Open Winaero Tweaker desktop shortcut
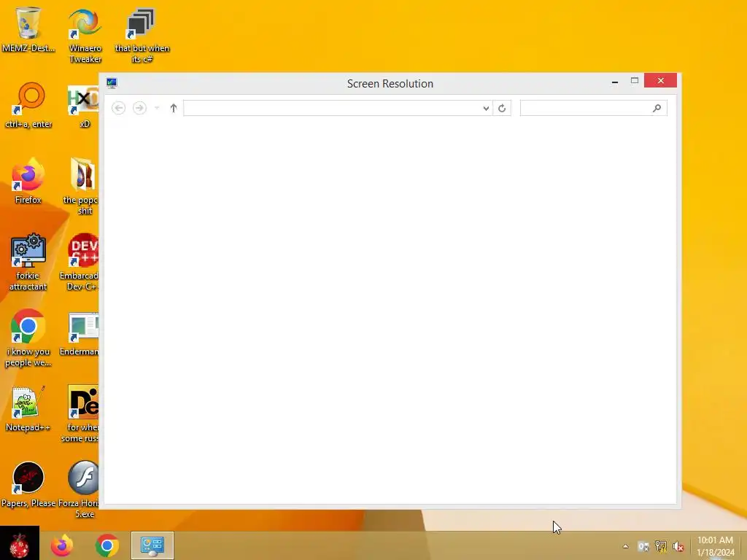Image resolution: width=747 pixels, height=560 pixels. 85,34
